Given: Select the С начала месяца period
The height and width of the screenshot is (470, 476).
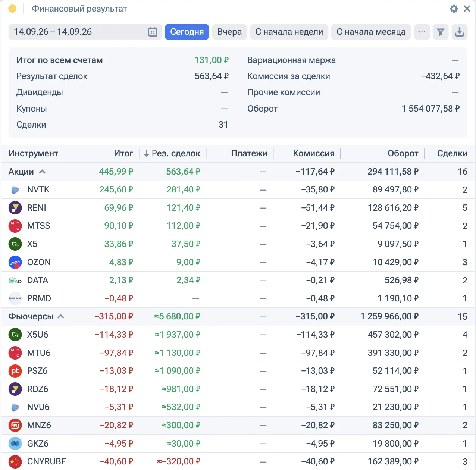Looking at the screenshot, I should click(x=371, y=32).
